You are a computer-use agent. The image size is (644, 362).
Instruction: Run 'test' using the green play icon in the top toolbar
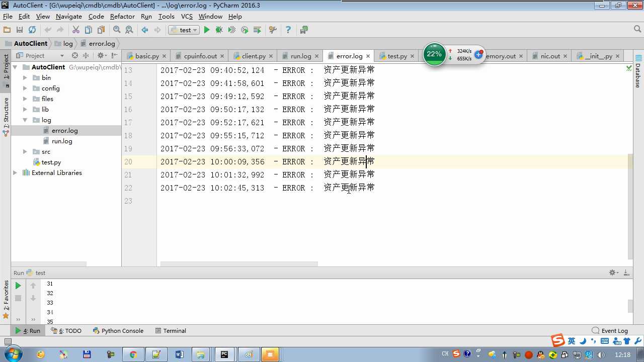207,30
